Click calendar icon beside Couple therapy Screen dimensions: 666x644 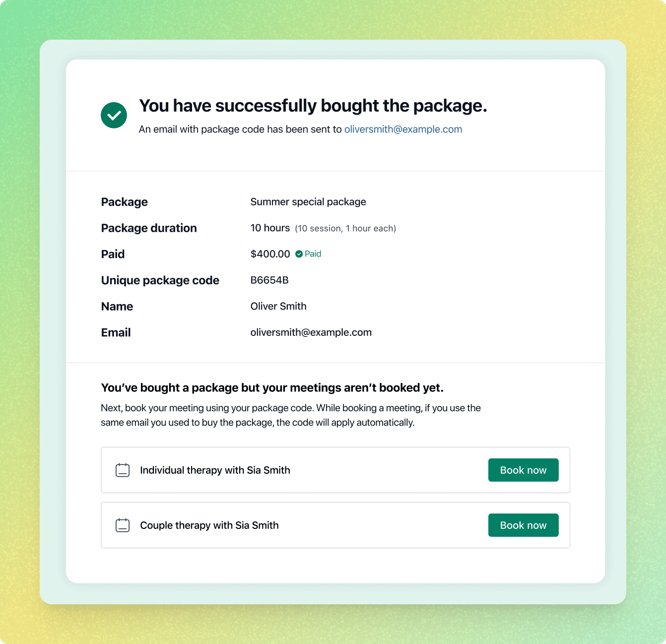123,525
